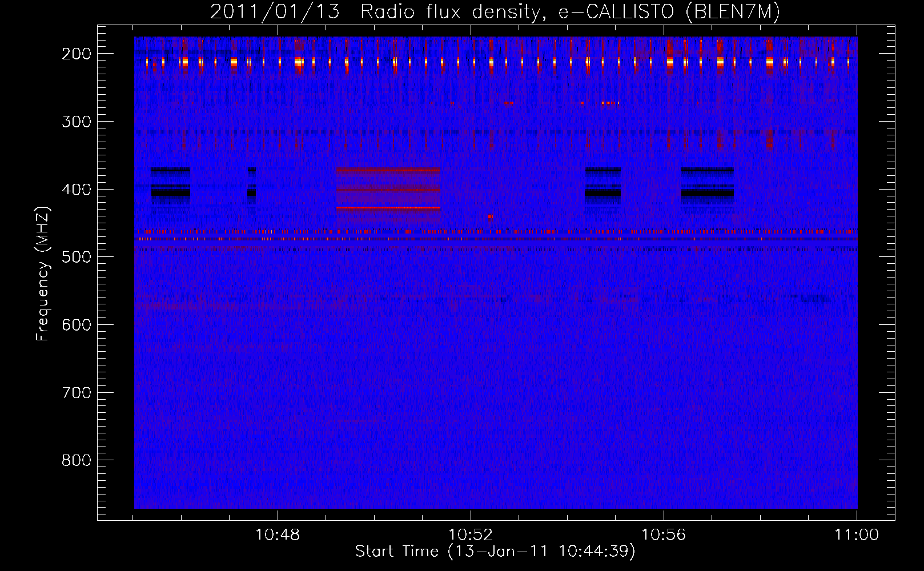Viewport: 924px width, 571px height.
Task: Click the 10:56 time tick label
Action: [664, 535]
